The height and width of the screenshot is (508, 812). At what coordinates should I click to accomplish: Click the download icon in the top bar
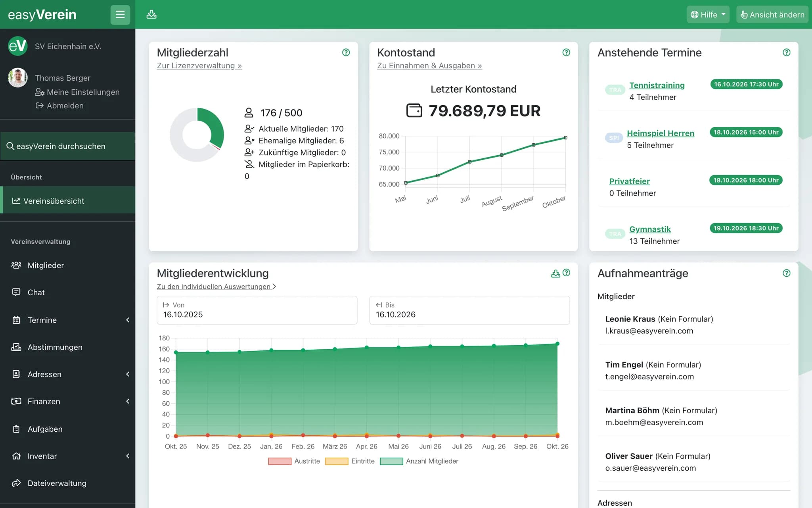pyautogui.click(x=151, y=15)
